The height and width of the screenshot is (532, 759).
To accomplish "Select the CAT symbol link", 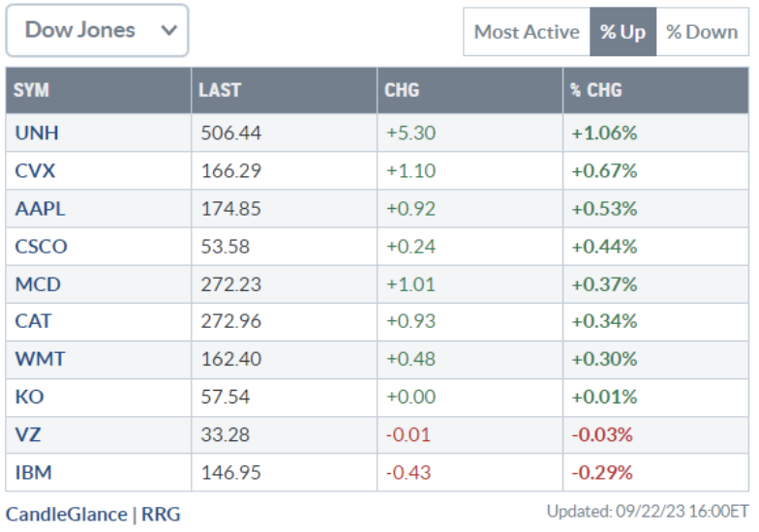I will click(34, 321).
